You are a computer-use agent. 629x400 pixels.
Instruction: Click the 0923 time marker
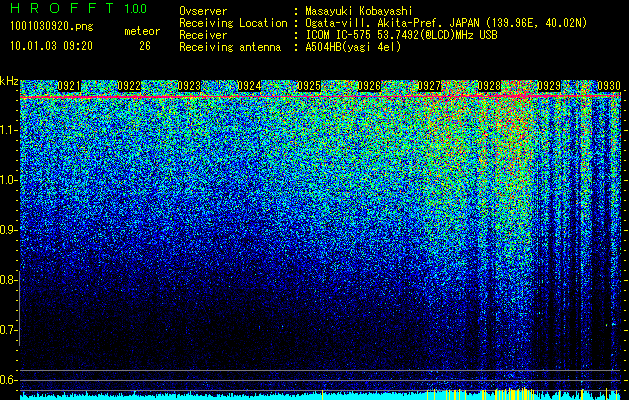pos(189,86)
